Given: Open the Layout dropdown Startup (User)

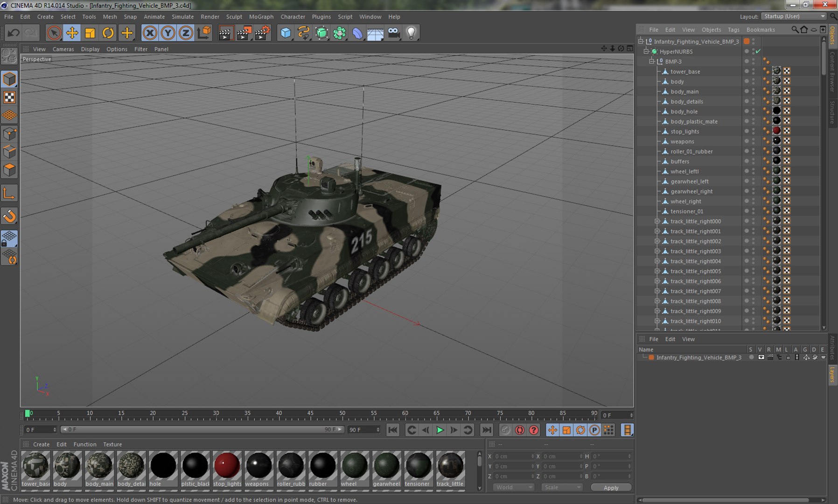Looking at the screenshot, I should (x=794, y=16).
